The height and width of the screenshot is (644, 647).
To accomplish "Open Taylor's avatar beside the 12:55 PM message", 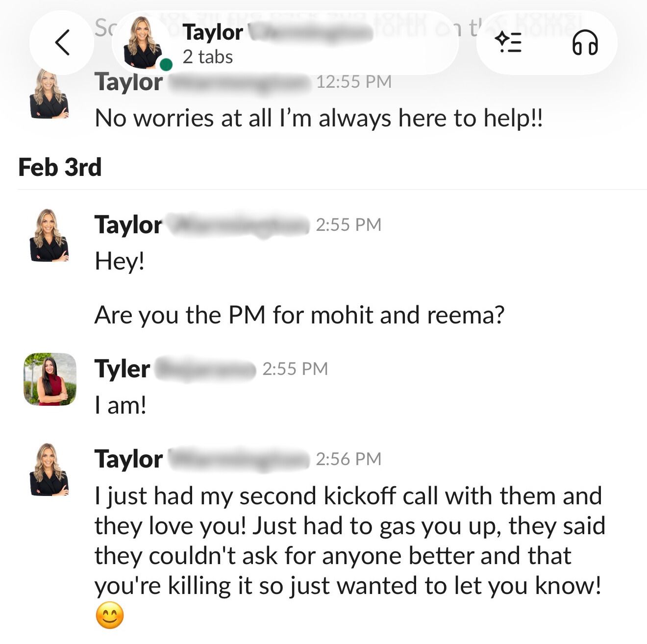I will tap(49, 94).
